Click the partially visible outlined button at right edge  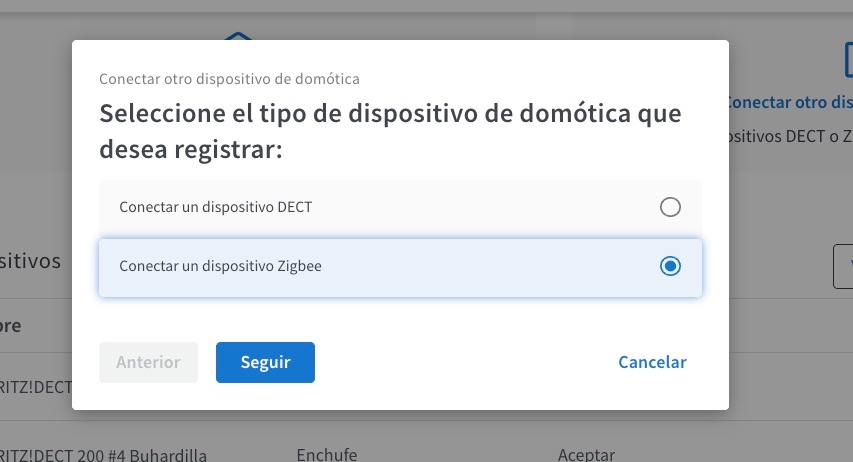[x=843, y=266]
